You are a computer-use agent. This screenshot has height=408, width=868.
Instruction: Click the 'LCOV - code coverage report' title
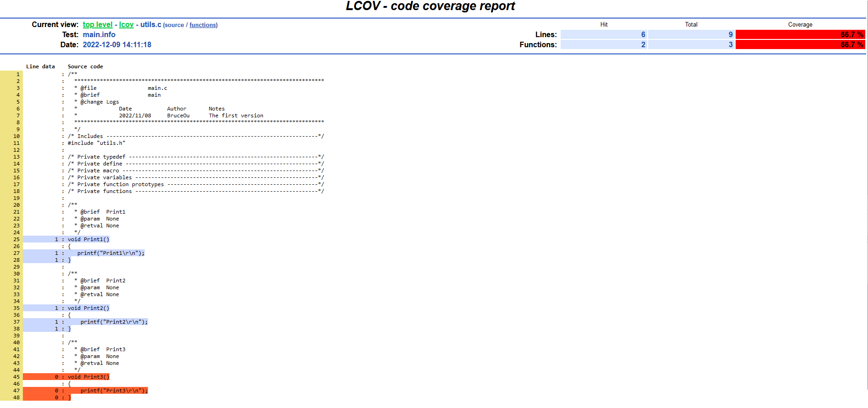[x=430, y=6]
